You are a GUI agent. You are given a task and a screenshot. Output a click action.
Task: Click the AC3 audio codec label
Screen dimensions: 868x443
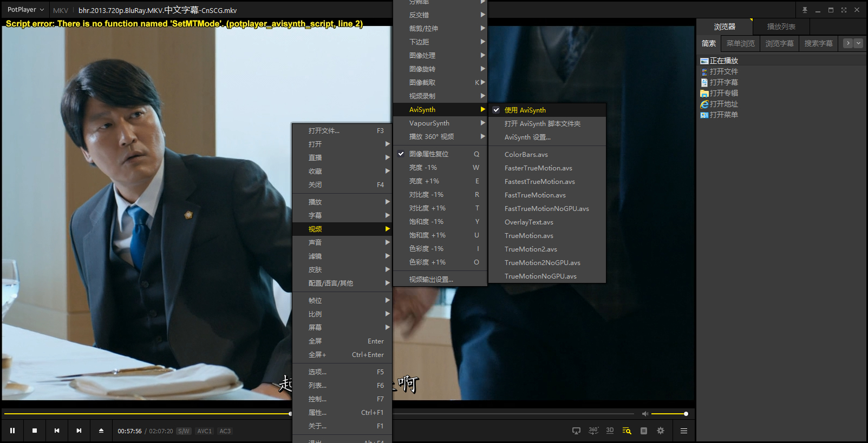tap(225, 431)
